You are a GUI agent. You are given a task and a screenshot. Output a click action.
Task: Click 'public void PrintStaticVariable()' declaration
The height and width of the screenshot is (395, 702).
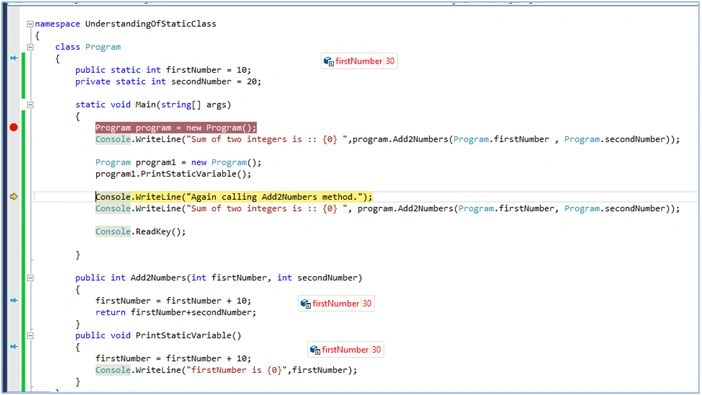pos(158,335)
